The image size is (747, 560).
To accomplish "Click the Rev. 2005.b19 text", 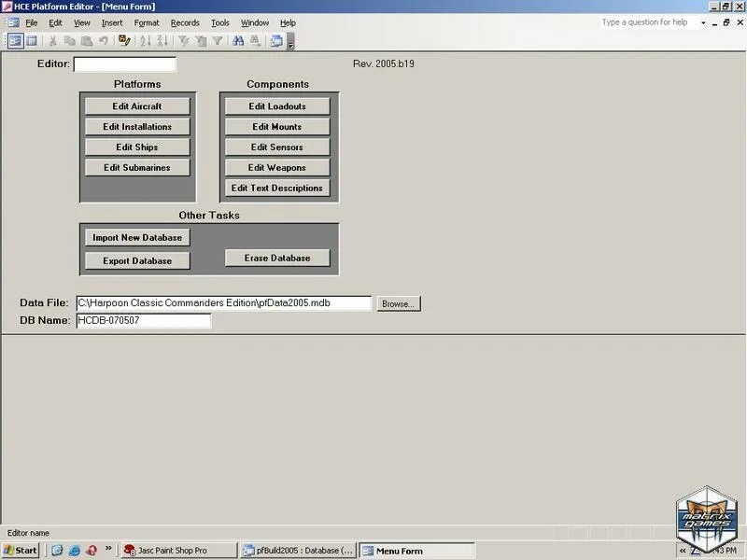I will 384,63.
